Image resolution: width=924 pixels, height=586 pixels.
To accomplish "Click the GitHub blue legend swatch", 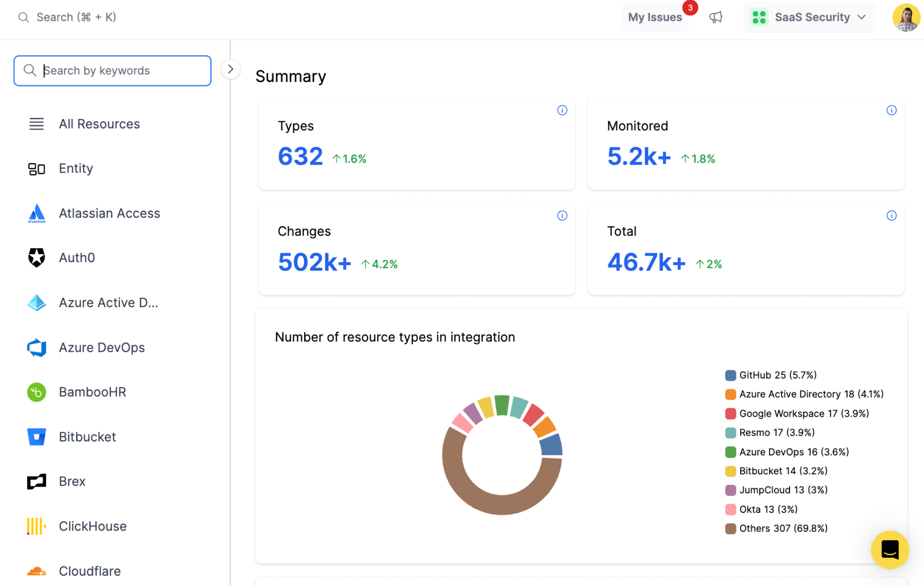I will point(730,375).
